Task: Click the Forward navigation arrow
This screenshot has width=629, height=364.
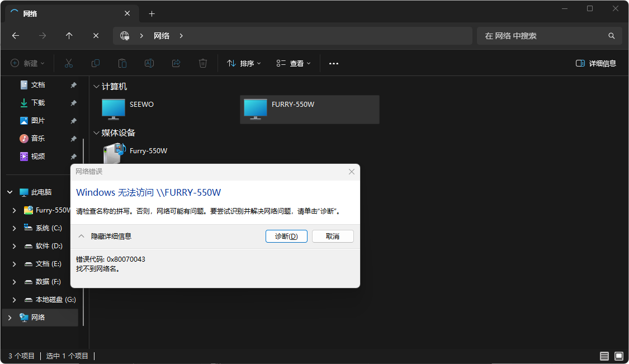Action: [x=42, y=36]
